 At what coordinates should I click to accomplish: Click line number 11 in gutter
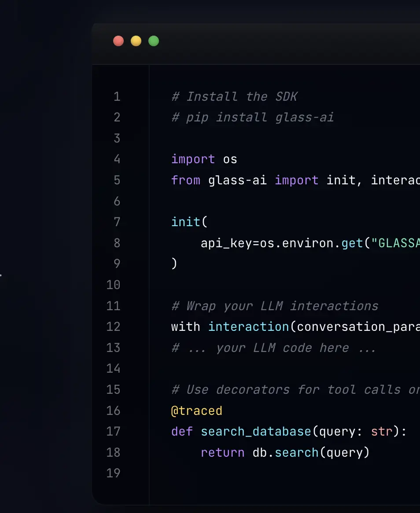point(113,306)
